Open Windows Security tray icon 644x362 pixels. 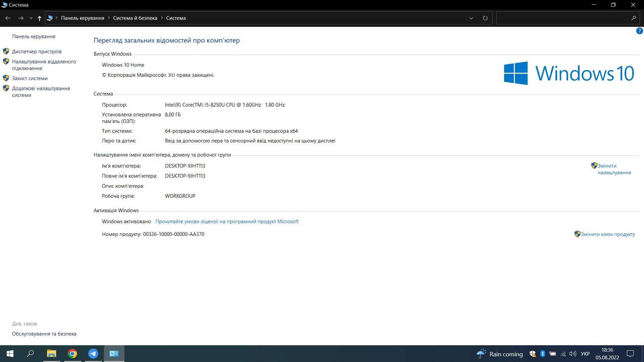532,354
